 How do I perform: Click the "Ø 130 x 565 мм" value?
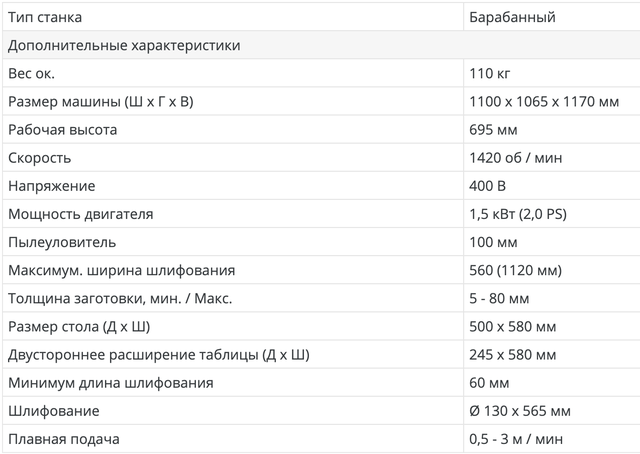[520, 411]
